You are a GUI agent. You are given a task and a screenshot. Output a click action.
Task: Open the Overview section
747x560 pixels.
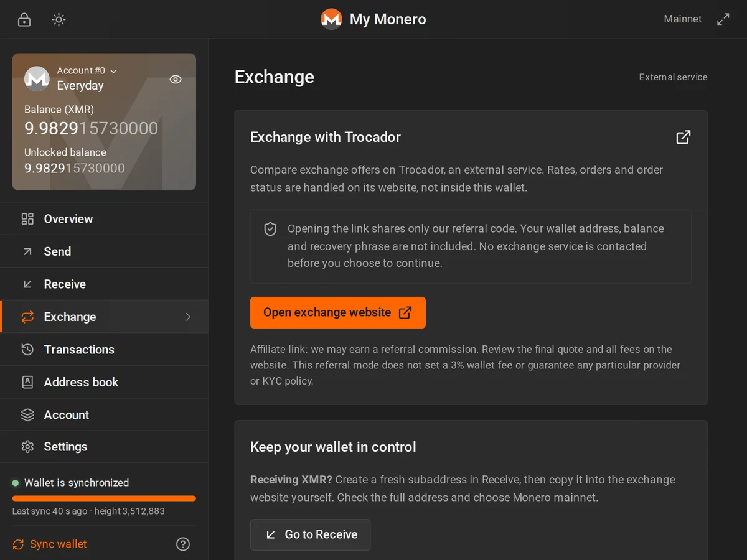click(x=105, y=219)
